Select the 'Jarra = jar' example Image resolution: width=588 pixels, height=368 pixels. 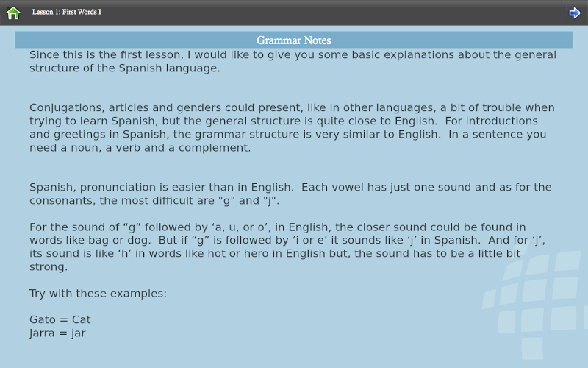(59, 333)
